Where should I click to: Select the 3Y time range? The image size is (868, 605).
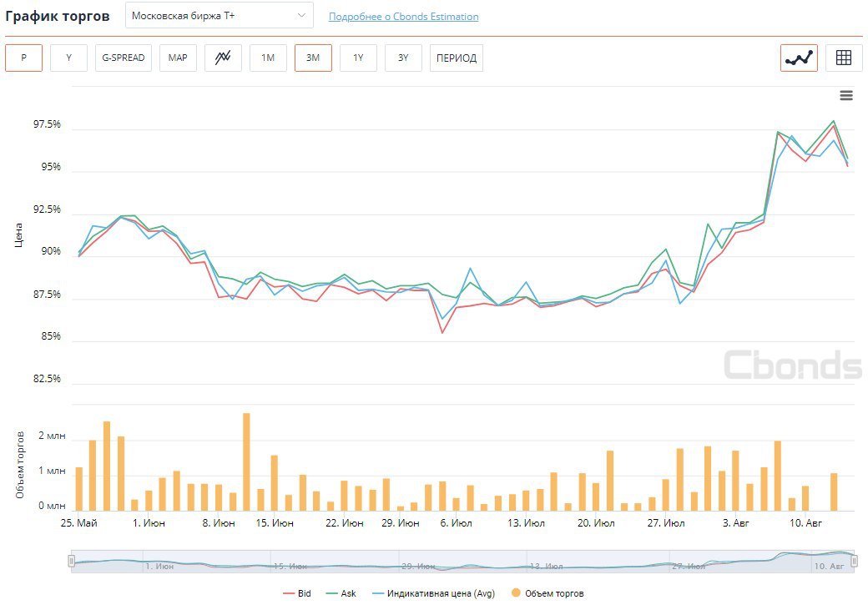(x=403, y=58)
